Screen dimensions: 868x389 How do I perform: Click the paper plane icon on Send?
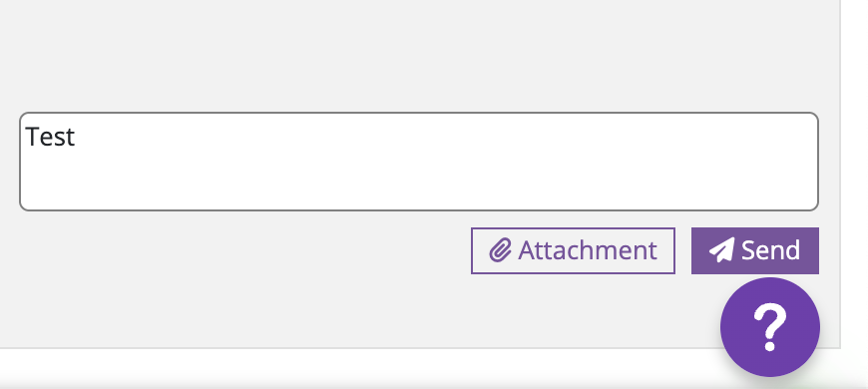coord(722,250)
